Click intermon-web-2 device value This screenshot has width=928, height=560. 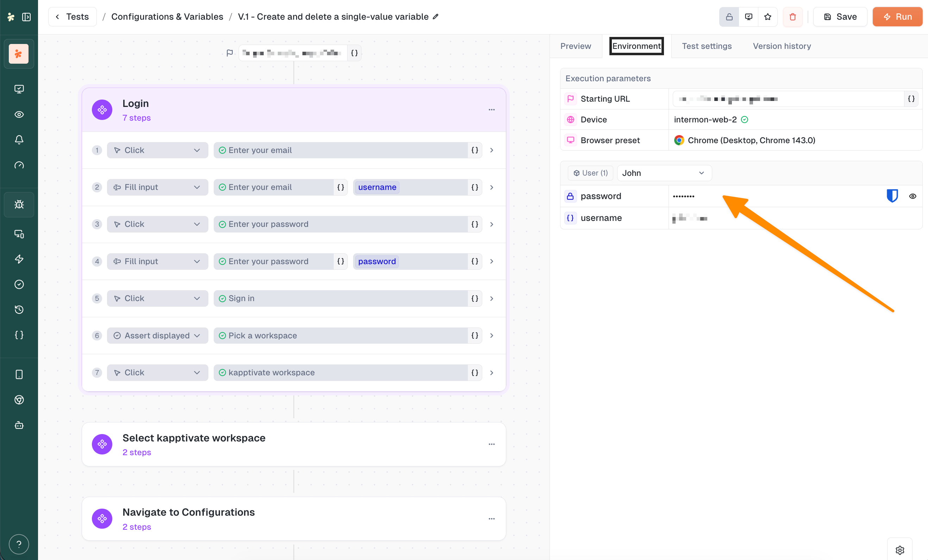(705, 119)
